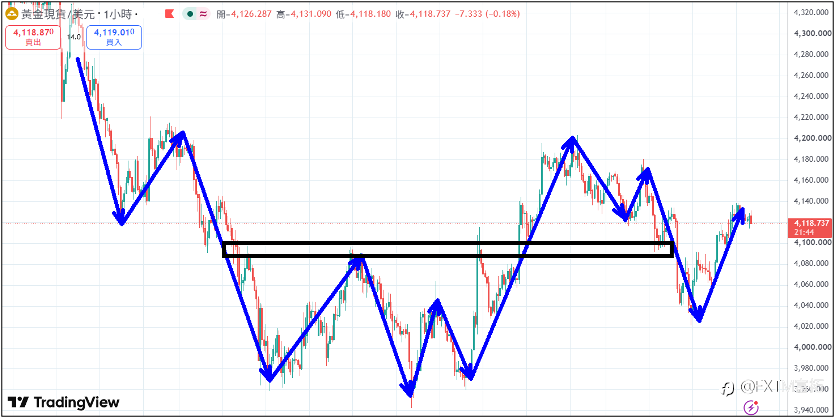Click the blue buy button 4,119.01

tap(114, 37)
